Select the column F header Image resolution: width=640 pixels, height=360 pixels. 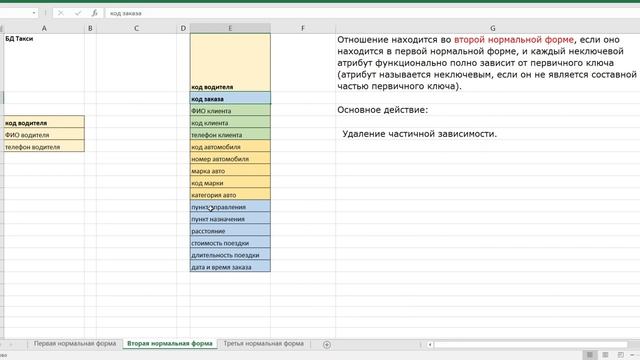[302, 28]
